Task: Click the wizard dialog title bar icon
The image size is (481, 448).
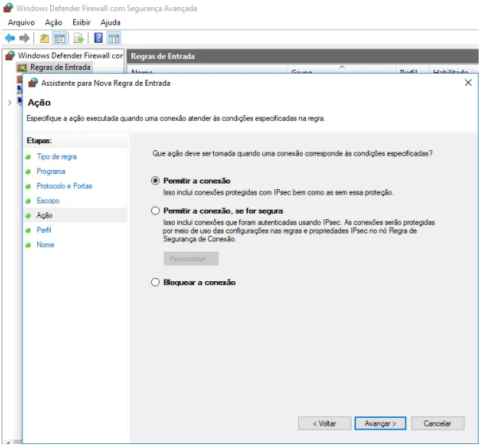Action: (33, 83)
